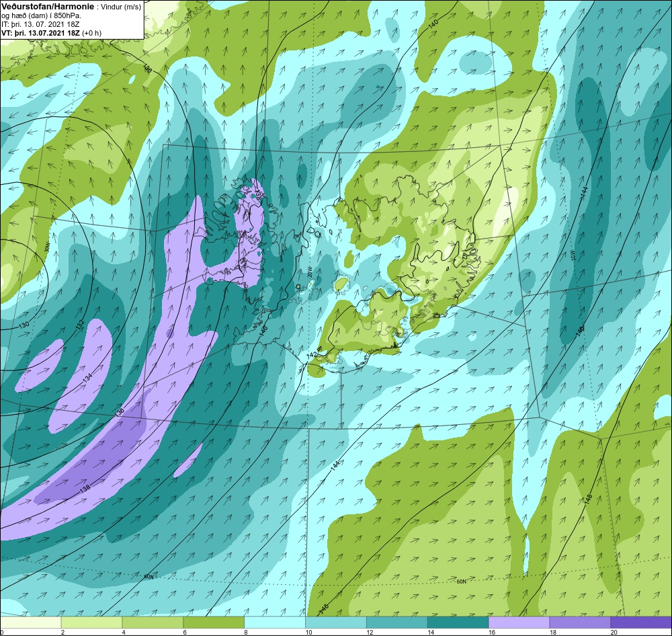Viewport: 672px width, 636px height.
Task: Click the "Vindur (m/s)" label in header
Action: coord(120,7)
